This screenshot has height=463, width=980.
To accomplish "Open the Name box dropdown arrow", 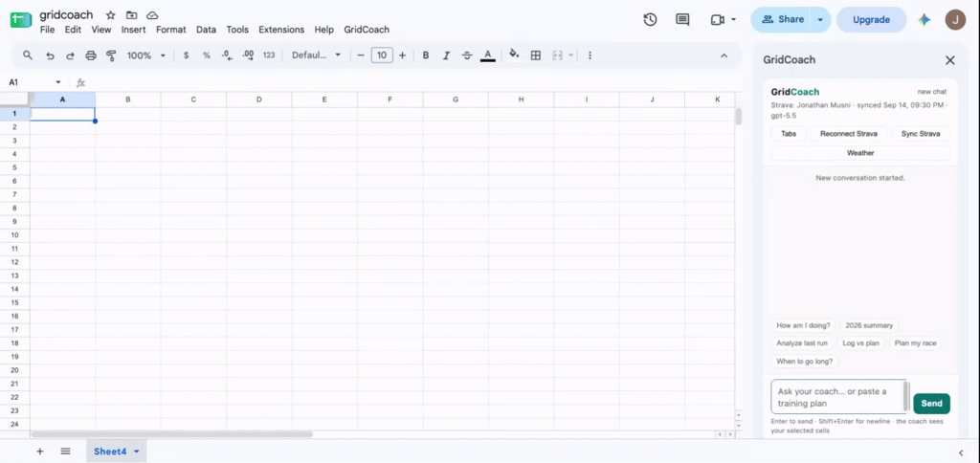I will point(58,82).
